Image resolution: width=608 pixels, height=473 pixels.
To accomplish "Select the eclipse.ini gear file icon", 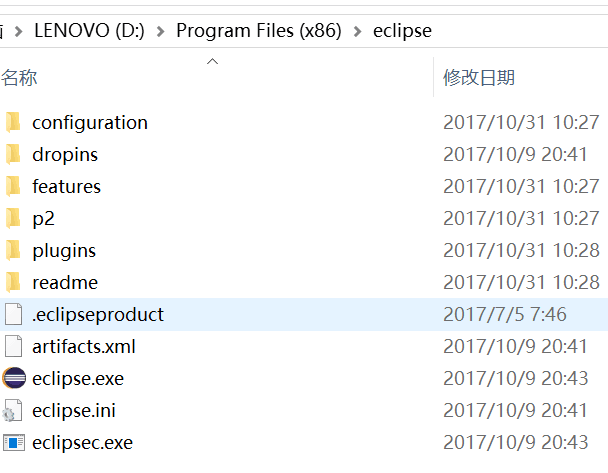I will 13,410.
